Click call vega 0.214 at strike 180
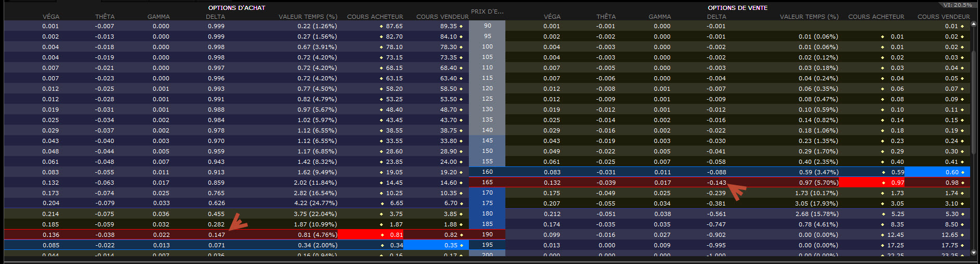Image resolution: width=980 pixels, height=264 pixels. click(x=51, y=214)
